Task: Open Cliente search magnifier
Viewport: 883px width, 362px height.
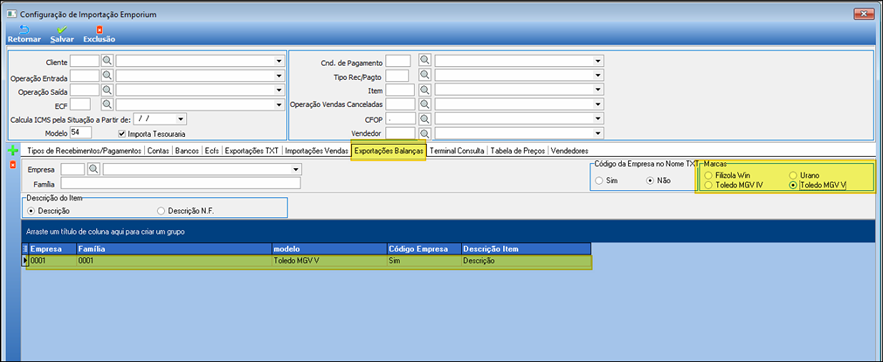Action: [107, 60]
